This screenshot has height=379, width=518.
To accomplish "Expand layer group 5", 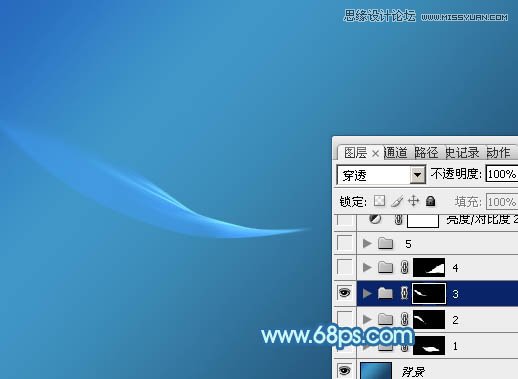I will click(367, 243).
